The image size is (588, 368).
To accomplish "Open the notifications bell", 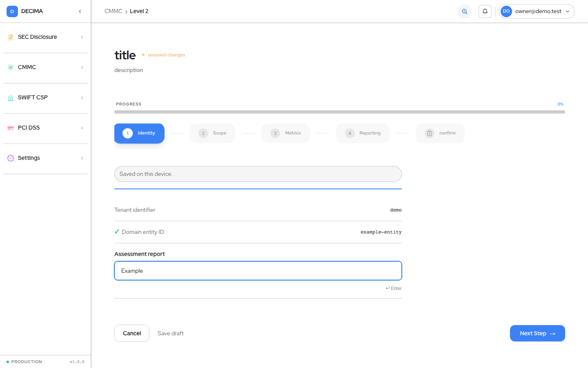I will click(485, 11).
